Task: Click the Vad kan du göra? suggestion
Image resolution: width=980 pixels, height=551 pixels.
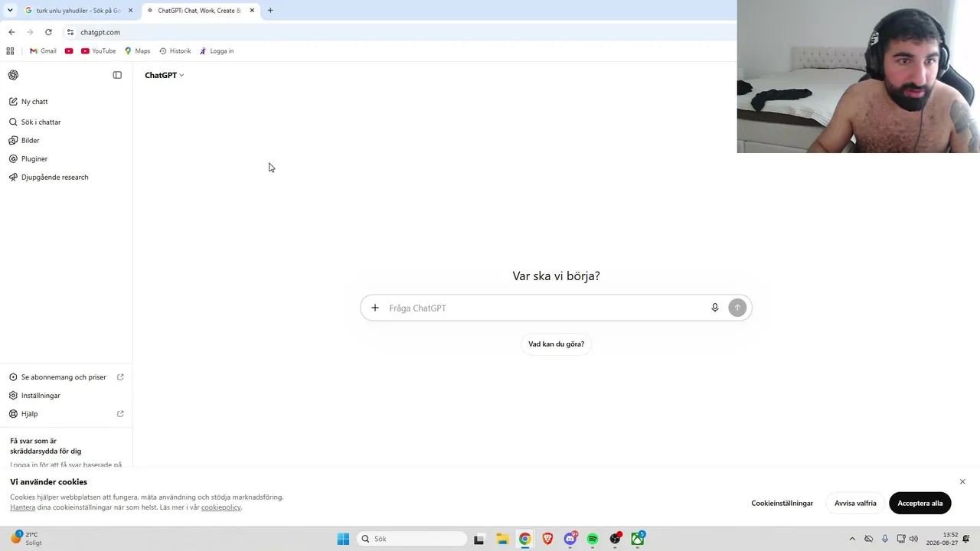Action: click(557, 344)
